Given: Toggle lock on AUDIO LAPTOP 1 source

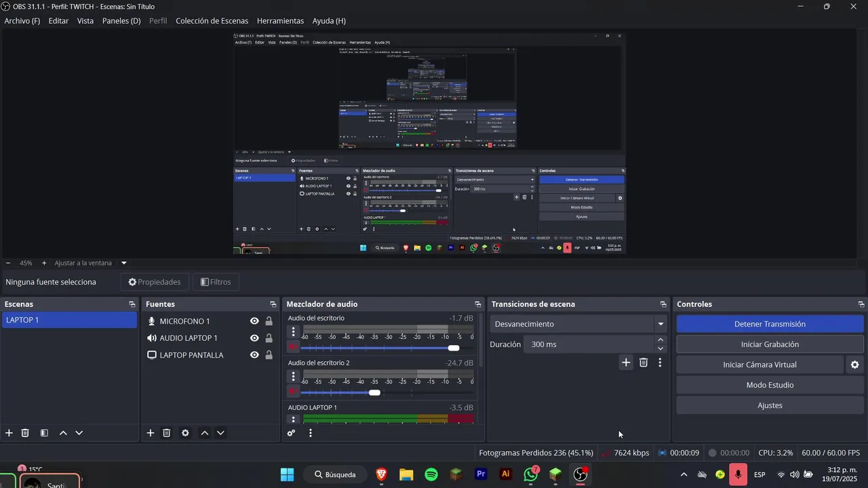Looking at the screenshot, I should tap(269, 338).
